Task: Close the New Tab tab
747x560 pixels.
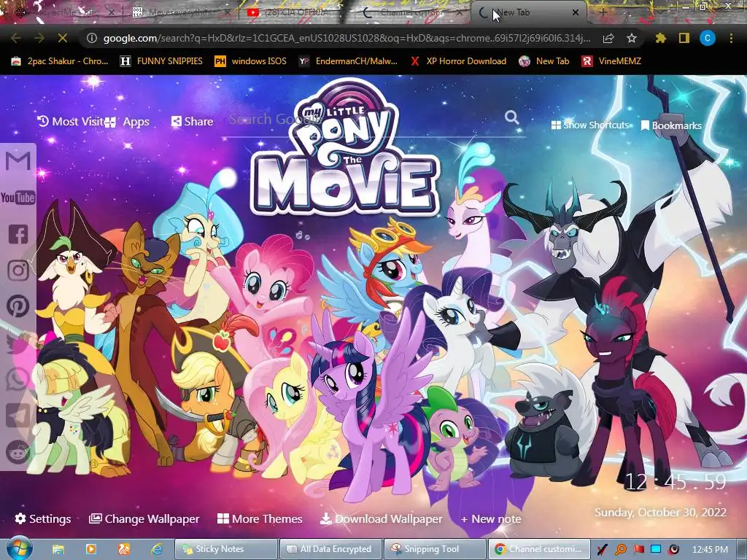Action: [576, 13]
